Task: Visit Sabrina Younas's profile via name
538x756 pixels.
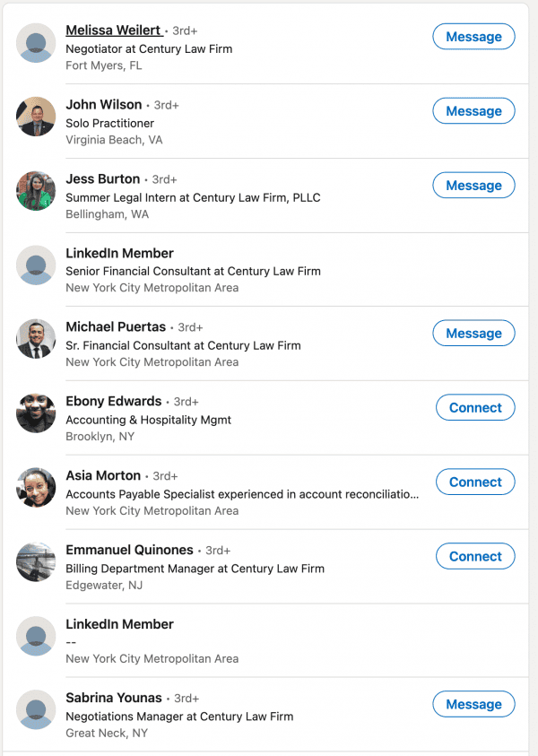Action: coord(114,698)
